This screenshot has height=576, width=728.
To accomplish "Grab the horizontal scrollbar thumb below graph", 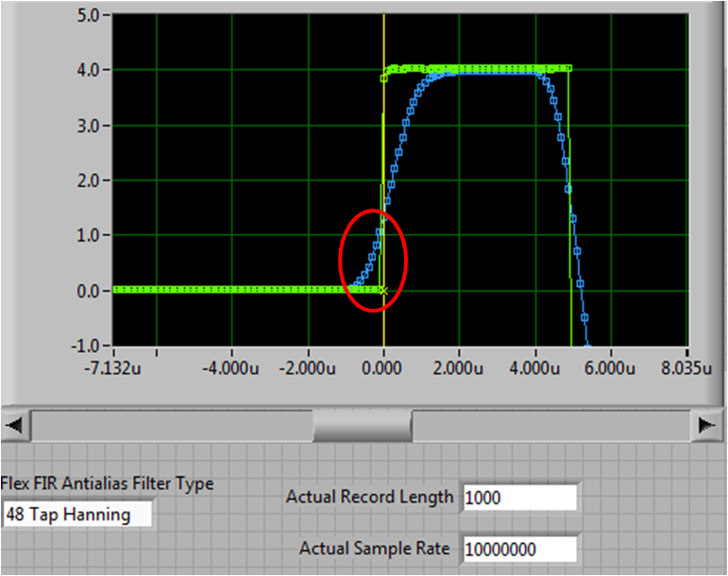I will (x=363, y=425).
